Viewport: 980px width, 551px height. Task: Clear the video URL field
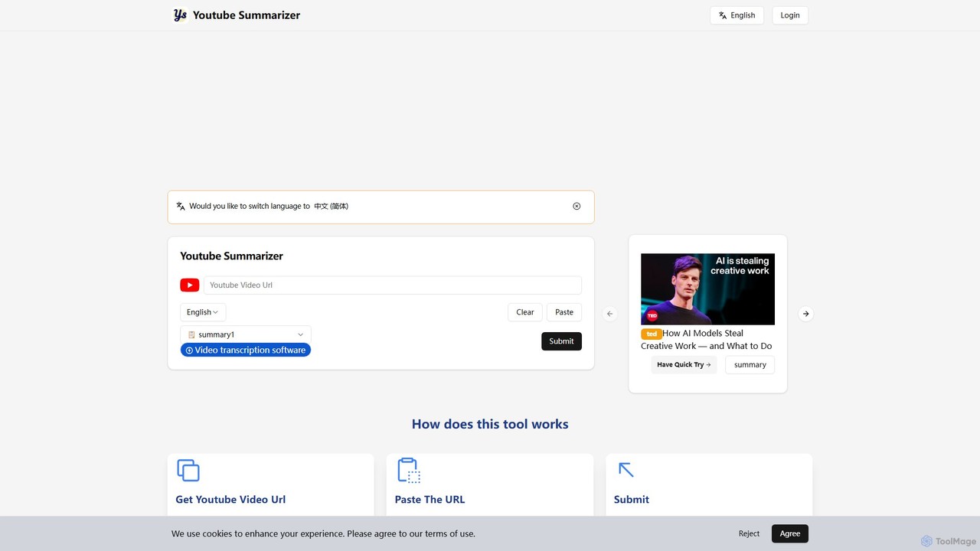tap(525, 312)
